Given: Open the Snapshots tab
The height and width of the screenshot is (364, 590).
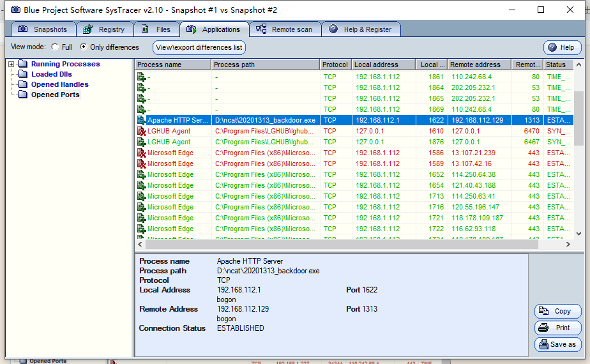Looking at the screenshot, I should pyautogui.click(x=43, y=29).
